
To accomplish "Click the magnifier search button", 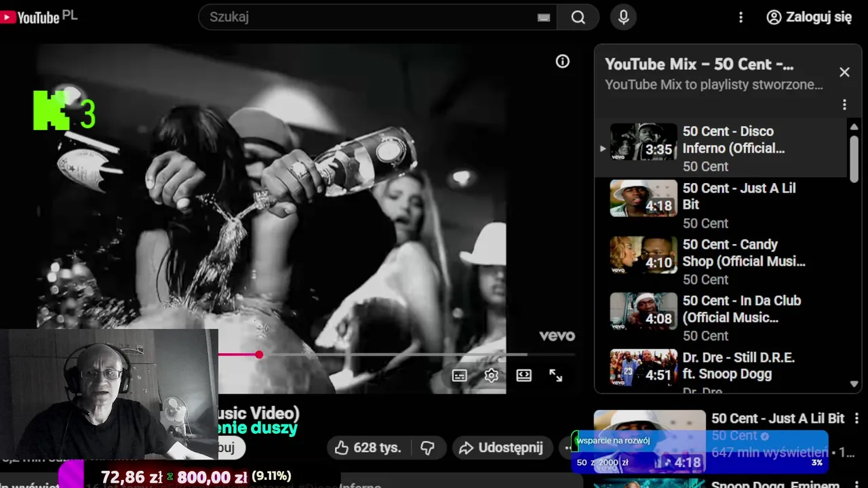I will [x=578, y=17].
